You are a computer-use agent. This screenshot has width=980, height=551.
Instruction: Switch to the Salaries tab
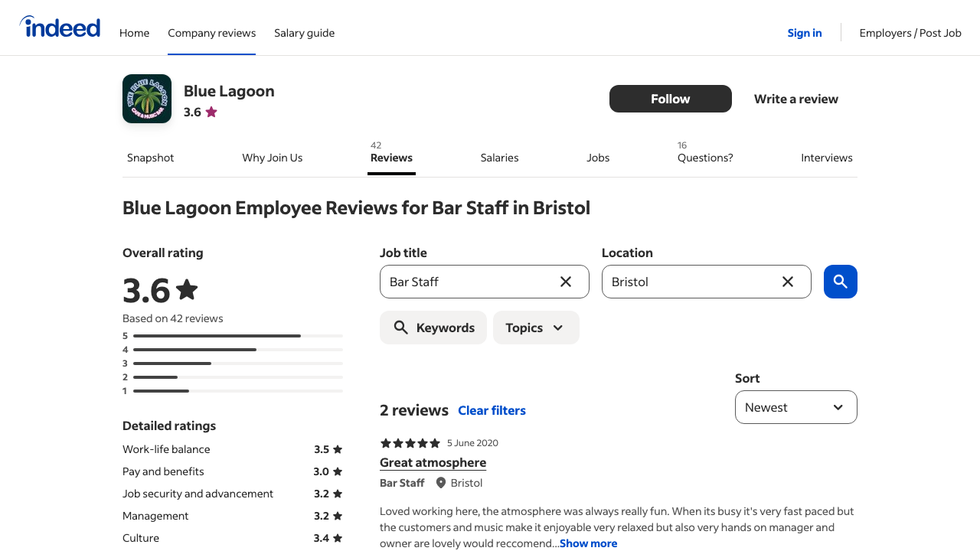(499, 158)
